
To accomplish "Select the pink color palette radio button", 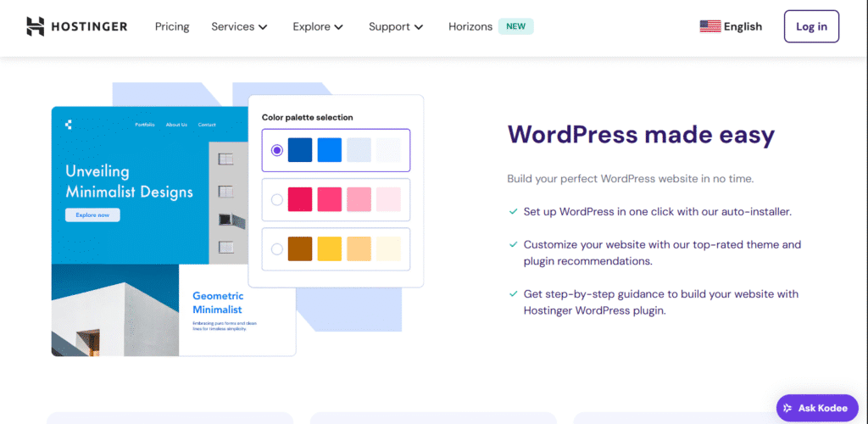I will pyautogui.click(x=277, y=200).
